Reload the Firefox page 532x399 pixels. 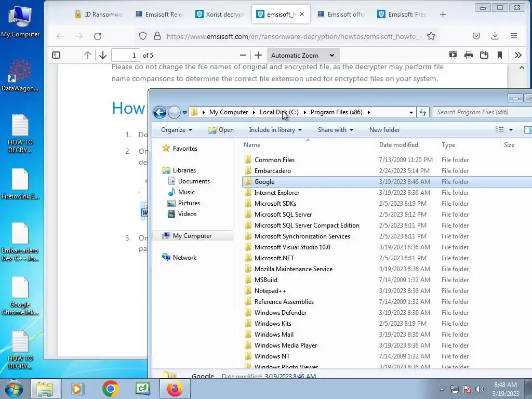pos(98,36)
